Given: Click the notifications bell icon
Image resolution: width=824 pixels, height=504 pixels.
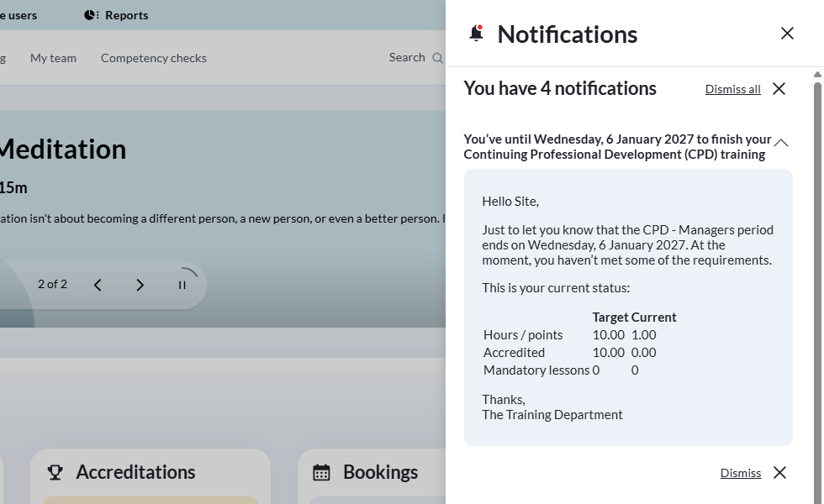Looking at the screenshot, I should pos(476,34).
